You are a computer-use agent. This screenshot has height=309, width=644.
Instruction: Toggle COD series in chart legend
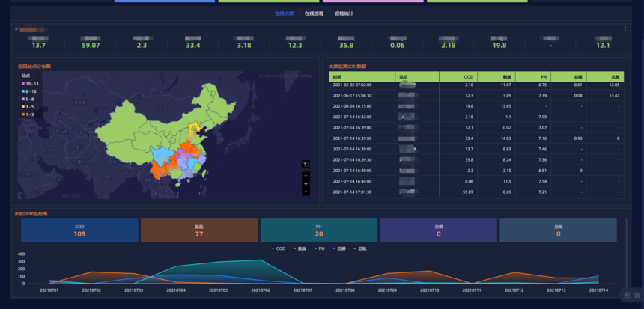(x=277, y=248)
